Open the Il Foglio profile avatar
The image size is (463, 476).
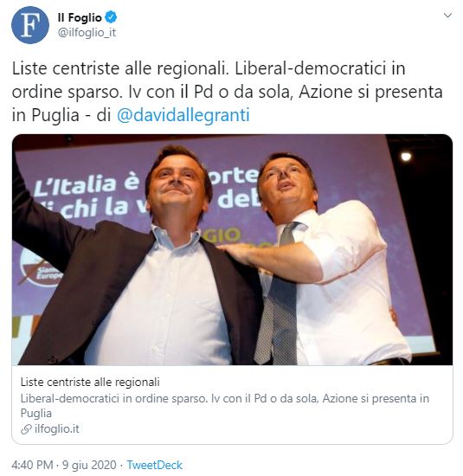[x=30, y=25]
